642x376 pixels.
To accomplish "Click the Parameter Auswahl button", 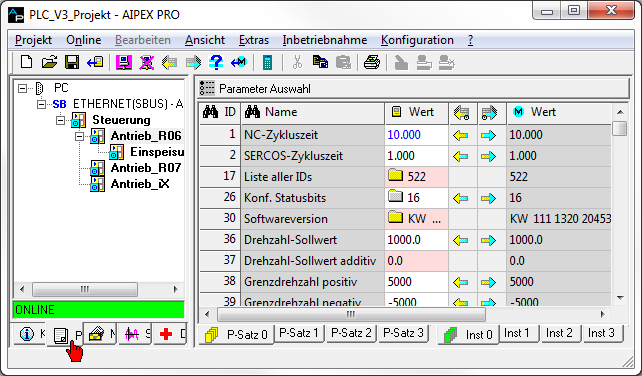I will 413,88.
